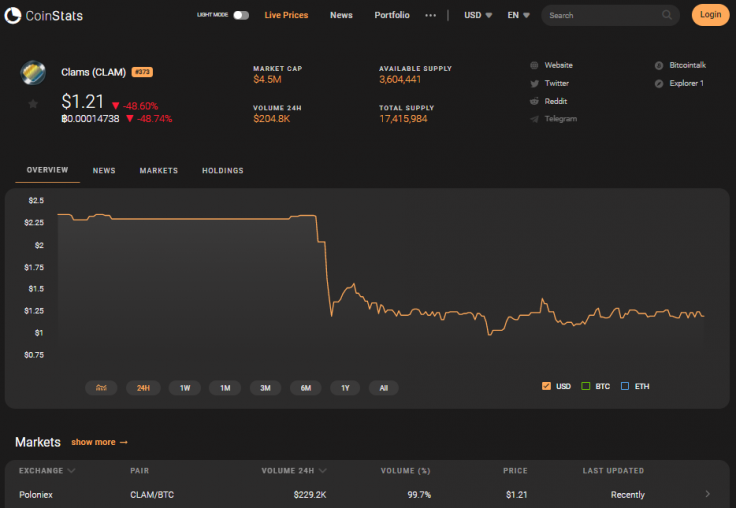The width and height of the screenshot is (736, 508).
Task: Click the Login button
Action: click(710, 15)
